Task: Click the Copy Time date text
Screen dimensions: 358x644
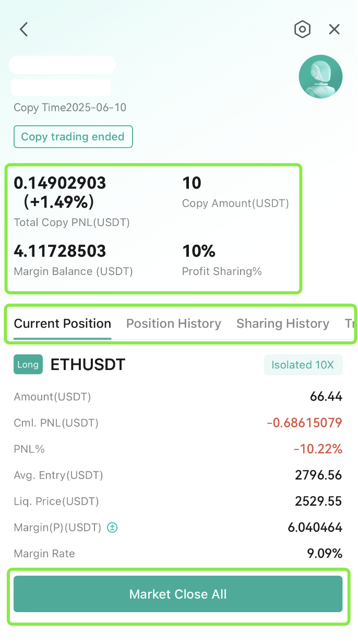Action: 70,108
